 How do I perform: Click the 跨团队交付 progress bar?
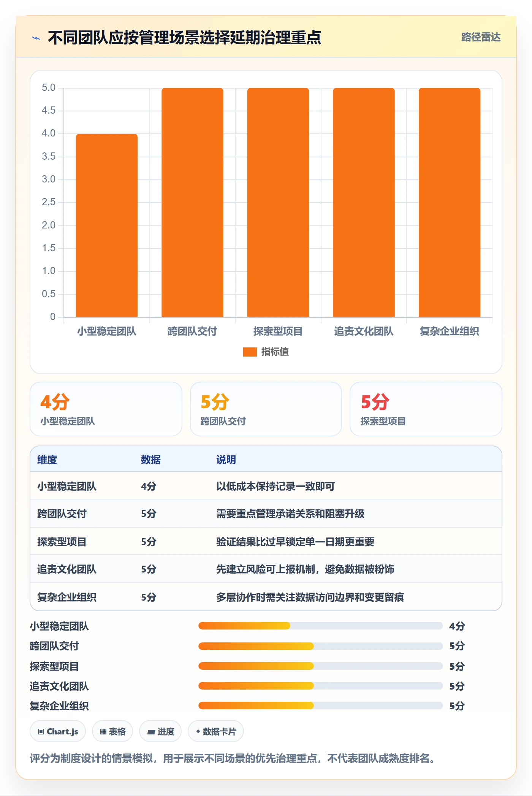320,646
